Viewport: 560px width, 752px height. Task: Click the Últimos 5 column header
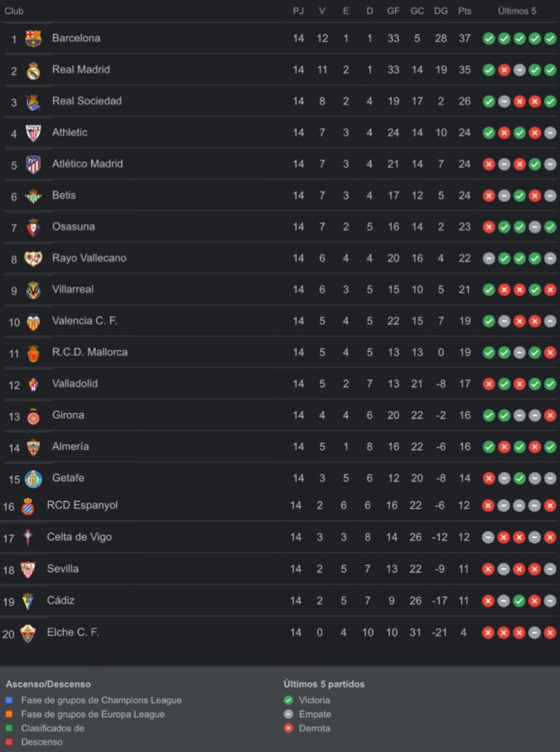[x=517, y=11]
